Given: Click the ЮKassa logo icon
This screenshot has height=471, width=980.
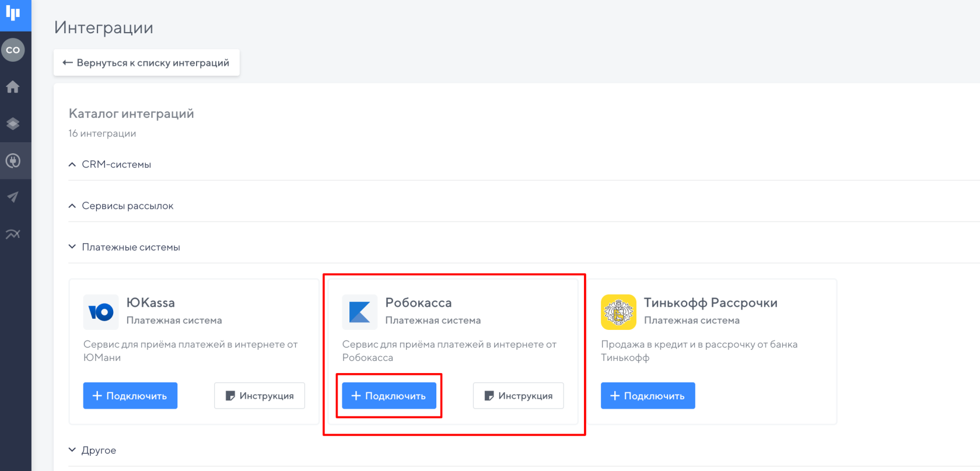Looking at the screenshot, I should click(x=101, y=312).
